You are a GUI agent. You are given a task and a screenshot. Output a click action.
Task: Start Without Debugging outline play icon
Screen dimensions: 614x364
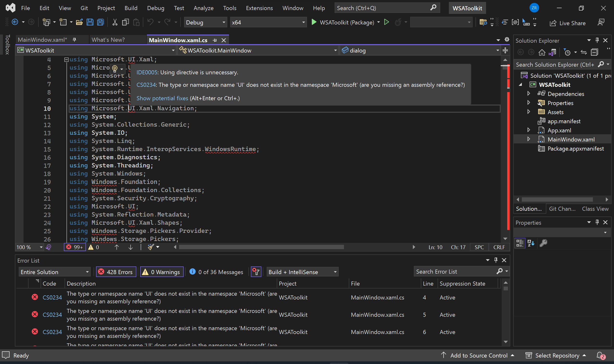click(x=386, y=22)
